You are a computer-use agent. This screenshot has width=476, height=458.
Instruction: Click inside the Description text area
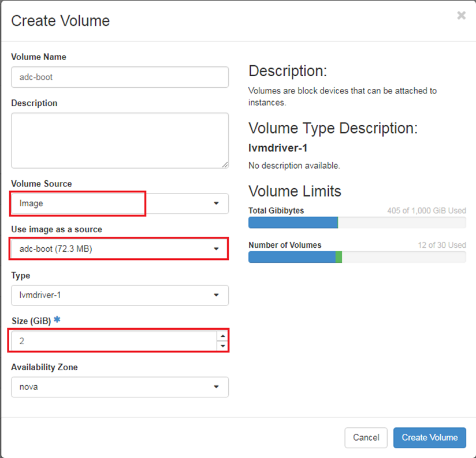click(120, 140)
